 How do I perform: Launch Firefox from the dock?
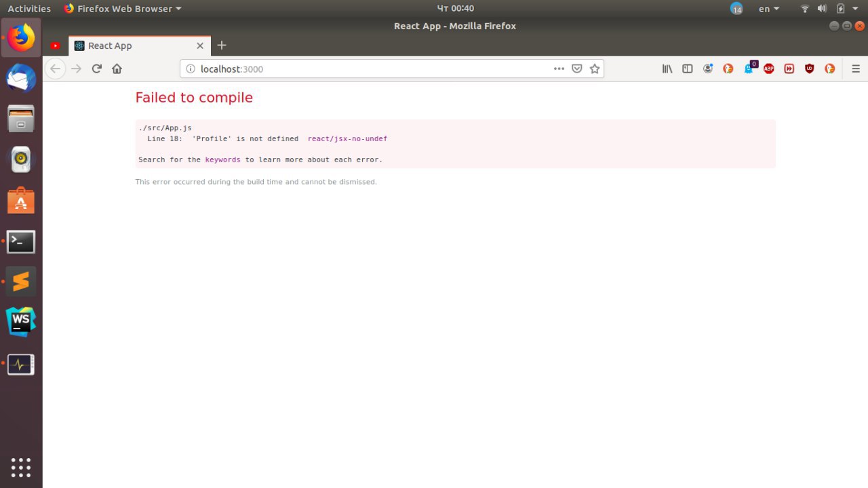pos(21,38)
